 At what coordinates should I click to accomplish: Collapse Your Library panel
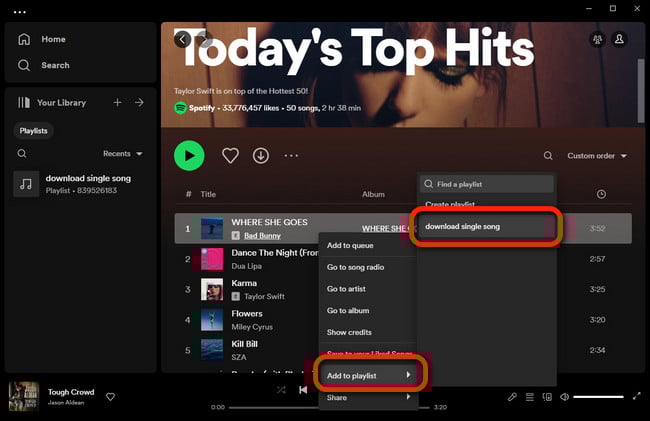51,102
